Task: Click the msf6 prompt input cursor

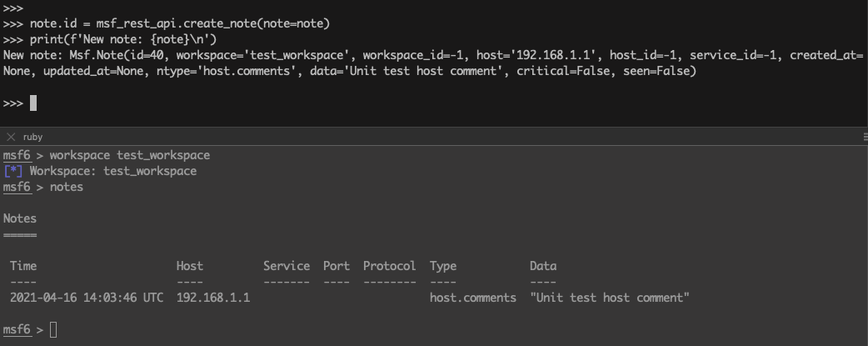Action: [53, 329]
